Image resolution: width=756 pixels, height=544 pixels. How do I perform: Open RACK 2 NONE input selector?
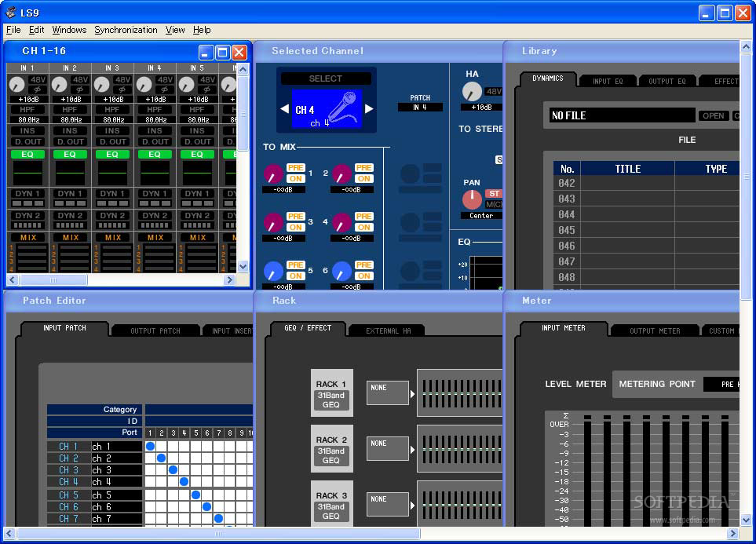point(388,448)
